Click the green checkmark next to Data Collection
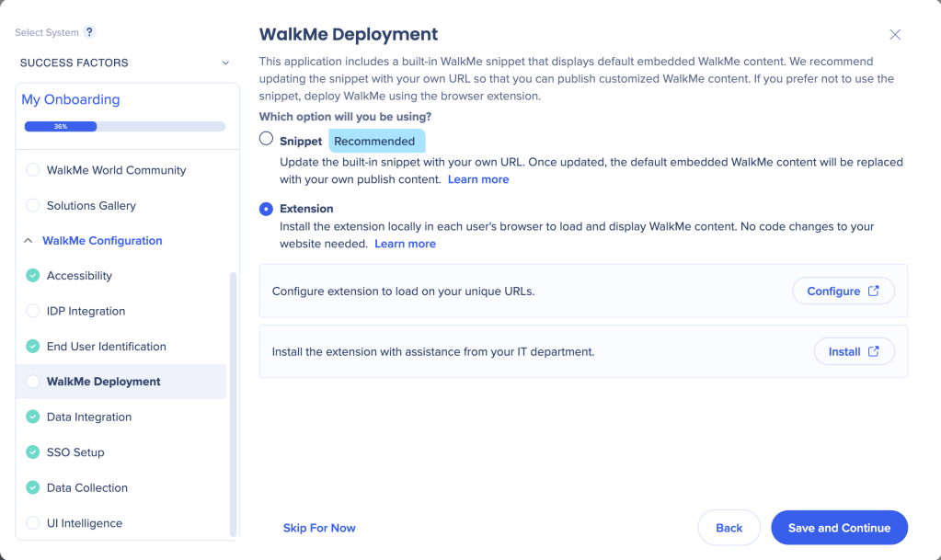The height and width of the screenshot is (560, 941). click(33, 488)
